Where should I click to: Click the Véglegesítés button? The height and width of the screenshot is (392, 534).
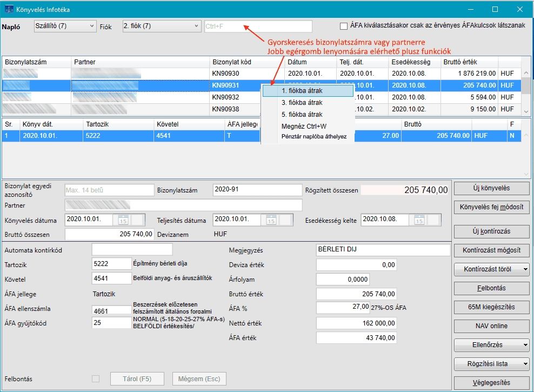click(x=491, y=383)
